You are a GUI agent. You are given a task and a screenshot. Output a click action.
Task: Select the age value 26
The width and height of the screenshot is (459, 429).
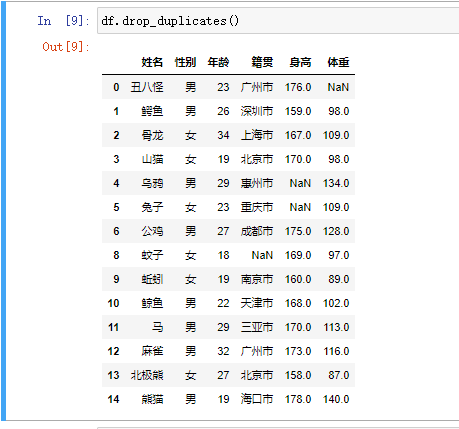tap(223, 111)
